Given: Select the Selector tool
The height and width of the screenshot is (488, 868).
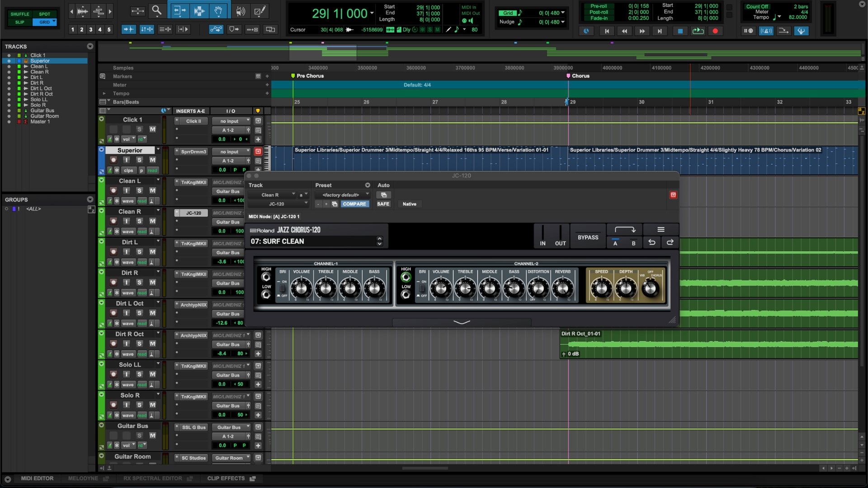Looking at the screenshot, I should coord(199,11).
